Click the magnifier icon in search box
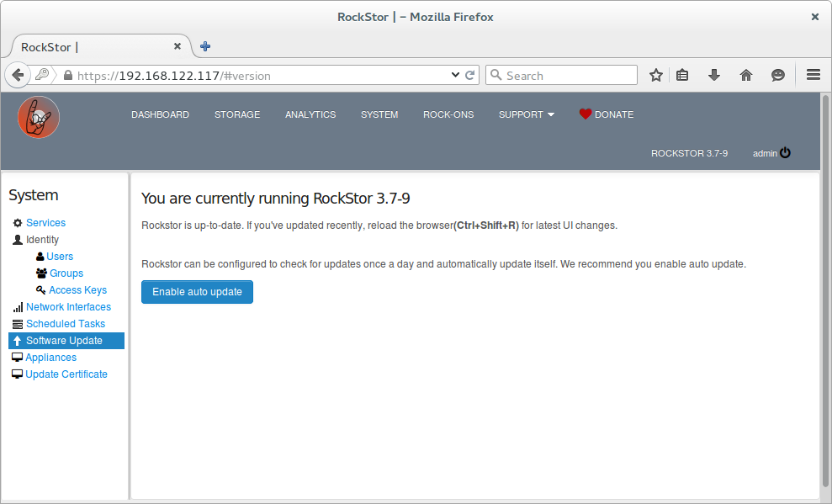 point(496,75)
